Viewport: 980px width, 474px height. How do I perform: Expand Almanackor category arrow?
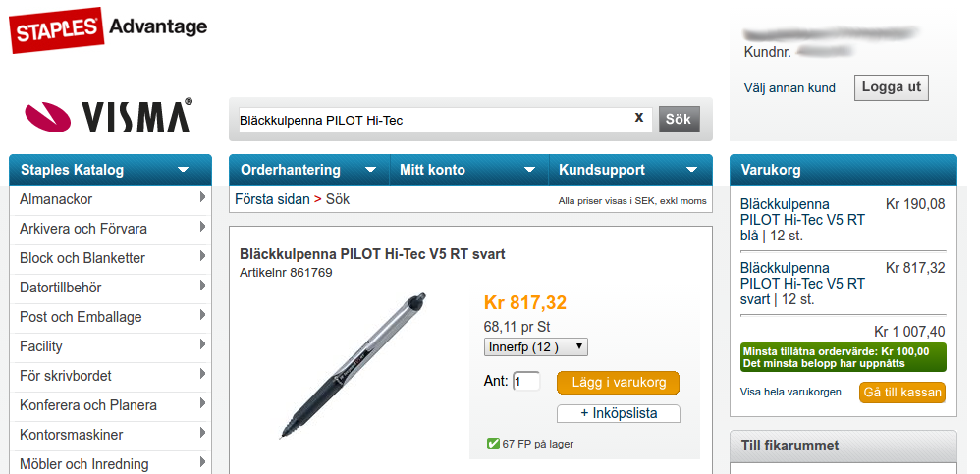coord(202,197)
